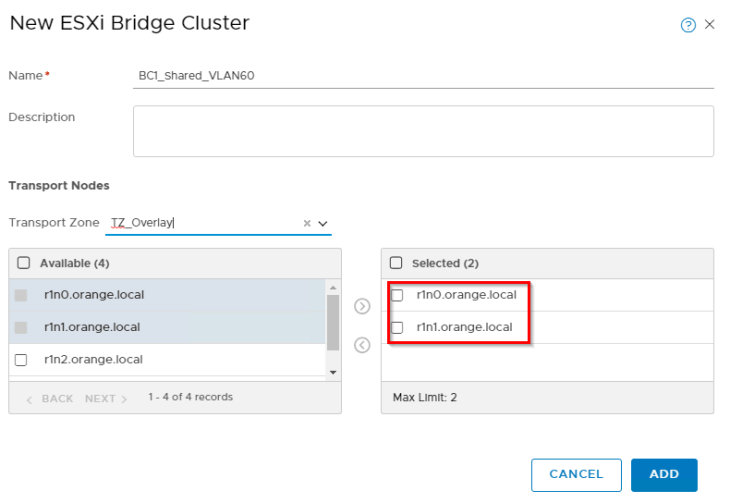The image size is (730, 503).
Task: Check r1n1.orange.local in Selected list
Action: (398, 327)
